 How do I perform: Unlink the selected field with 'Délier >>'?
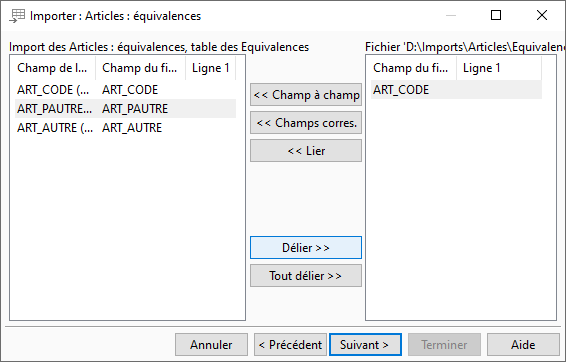(x=306, y=248)
